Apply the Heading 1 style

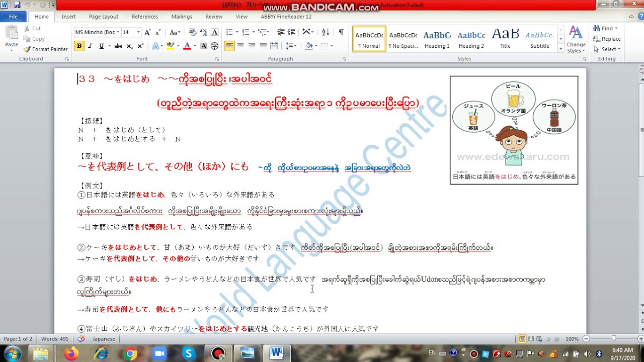click(x=437, y=39)
